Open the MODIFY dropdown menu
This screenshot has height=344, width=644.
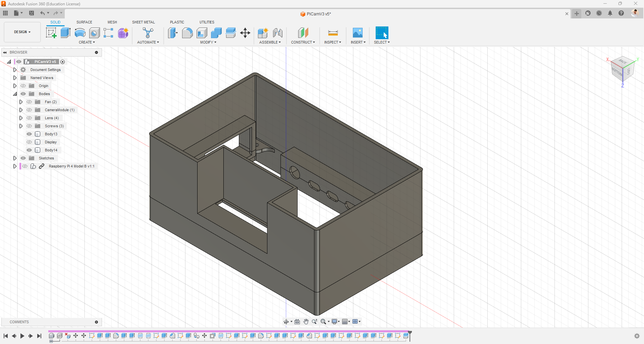coord(208,42)
